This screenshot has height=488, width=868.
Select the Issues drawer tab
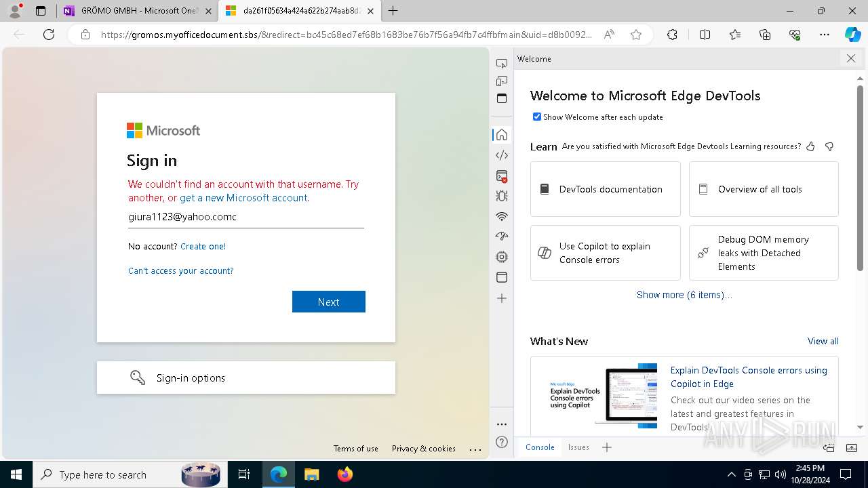point(578,447)
